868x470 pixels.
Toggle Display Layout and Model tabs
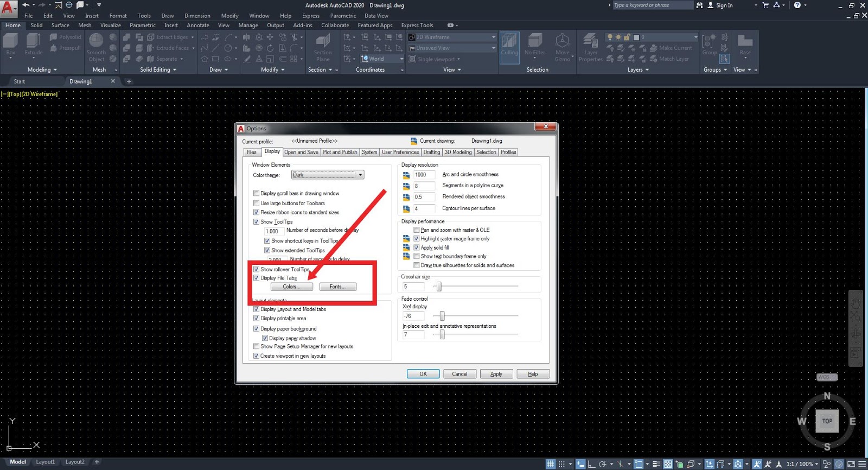(x=257, y=309)
